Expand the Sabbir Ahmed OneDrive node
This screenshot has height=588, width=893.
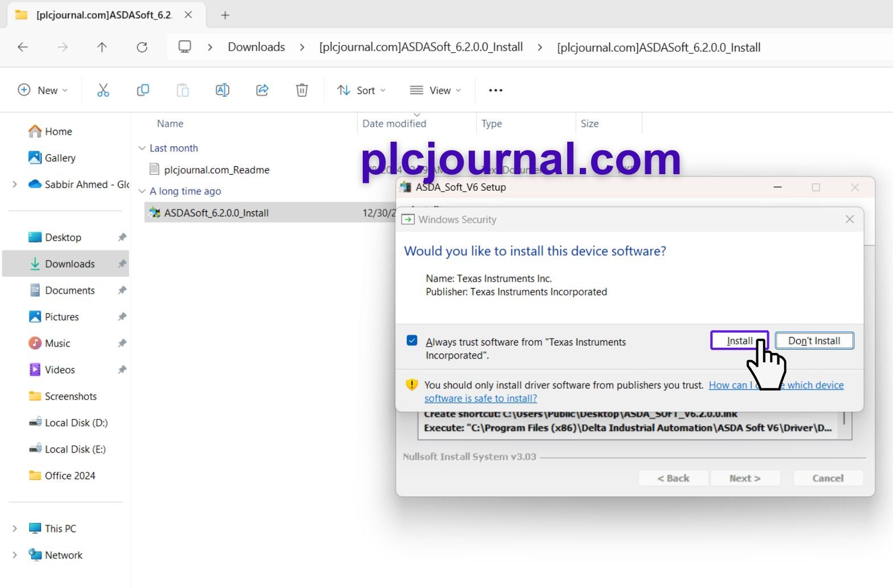15,184
